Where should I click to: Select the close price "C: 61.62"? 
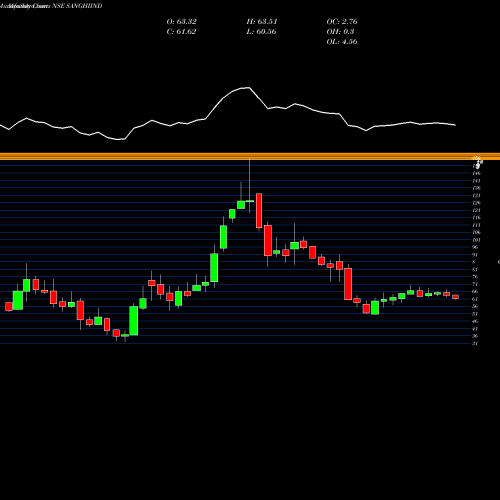click(181, 32)
